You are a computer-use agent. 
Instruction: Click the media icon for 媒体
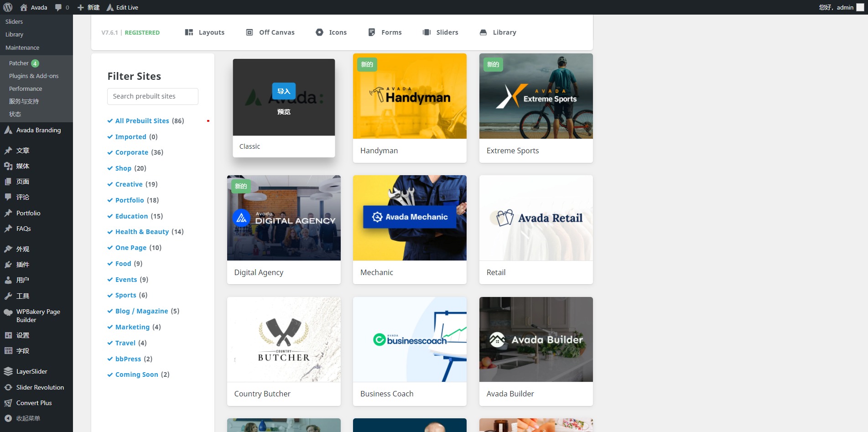point(8,166)
